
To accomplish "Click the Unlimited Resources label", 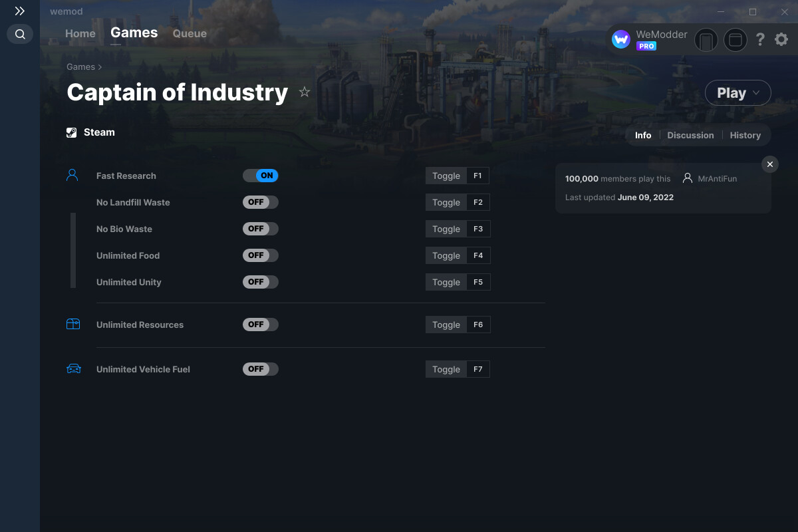I will click(x=140, y=325).
